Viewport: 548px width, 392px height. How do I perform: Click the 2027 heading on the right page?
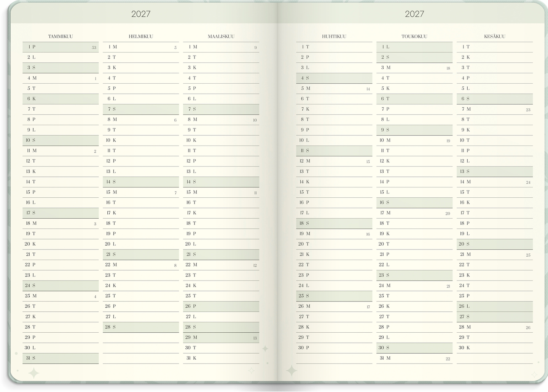[x=414, y=14]
